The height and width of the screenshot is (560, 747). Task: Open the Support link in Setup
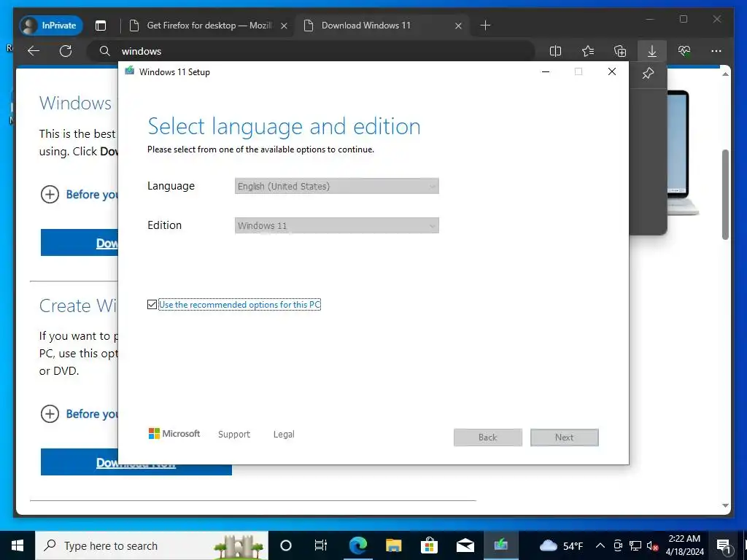click(234, 435)
